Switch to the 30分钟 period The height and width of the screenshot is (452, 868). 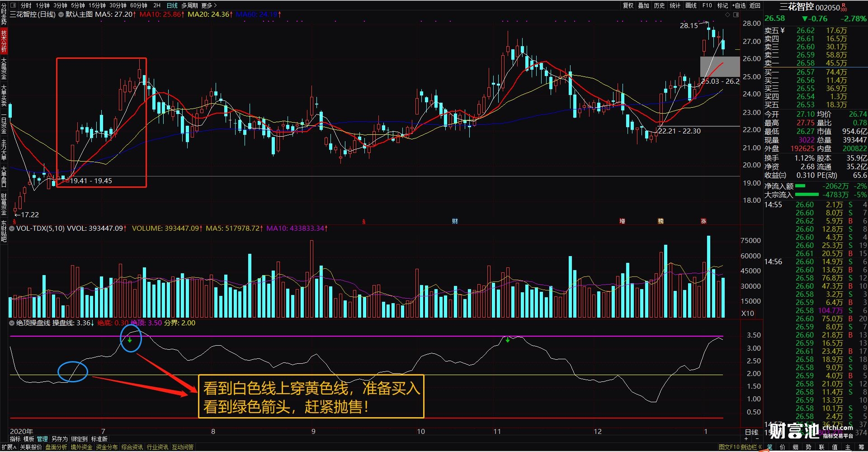coord(118,5)
